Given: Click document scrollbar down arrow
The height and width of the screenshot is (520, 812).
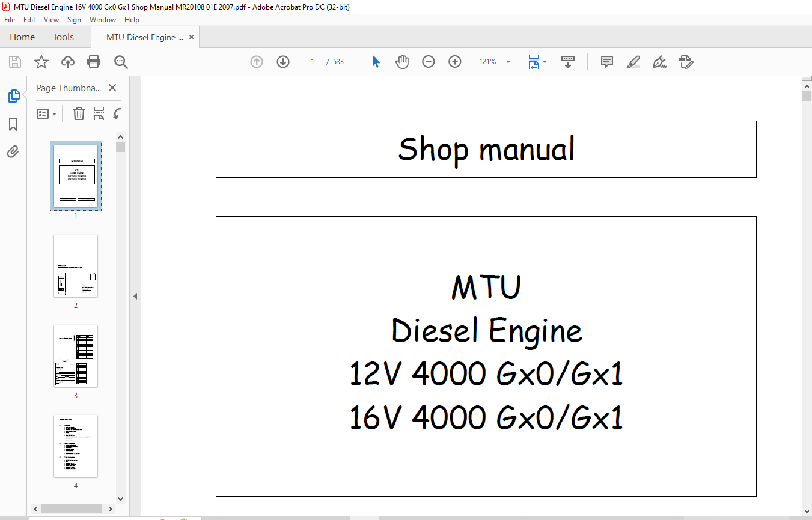Looking at the screenshot, I should tap(807, 511).
